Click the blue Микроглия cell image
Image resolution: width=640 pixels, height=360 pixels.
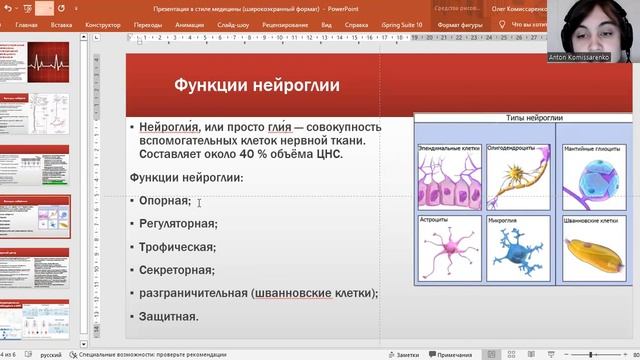tap(518, 249)
